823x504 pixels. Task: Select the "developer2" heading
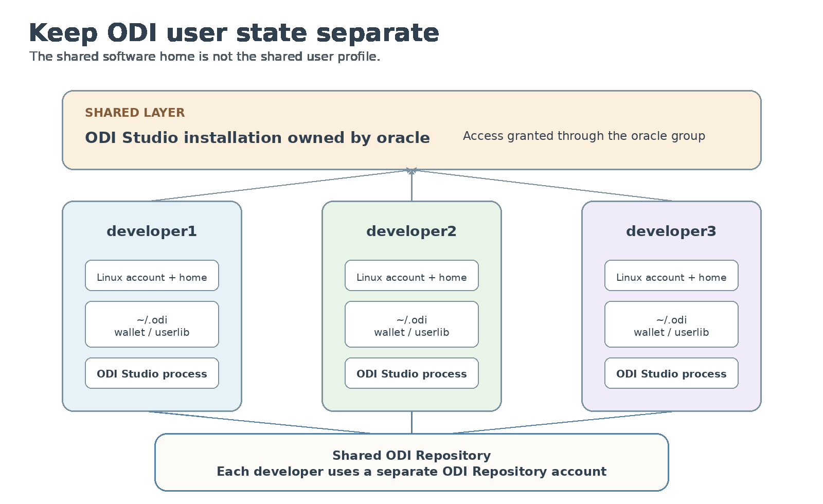point(411,231)
